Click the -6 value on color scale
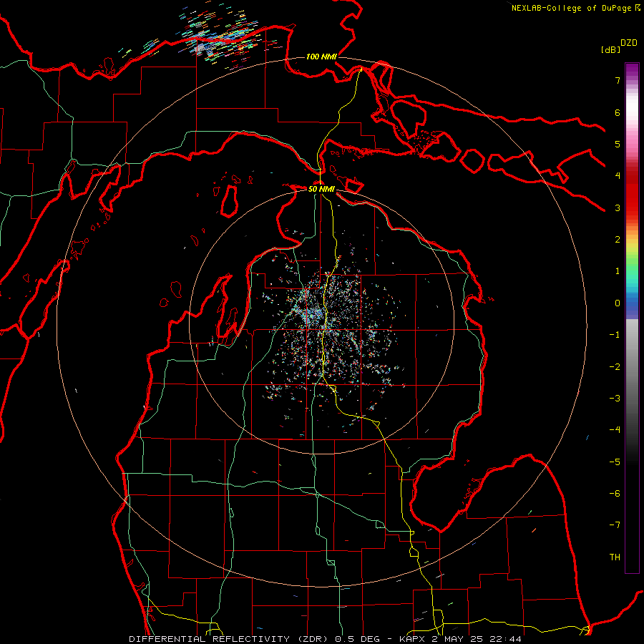 coord(615,494)
